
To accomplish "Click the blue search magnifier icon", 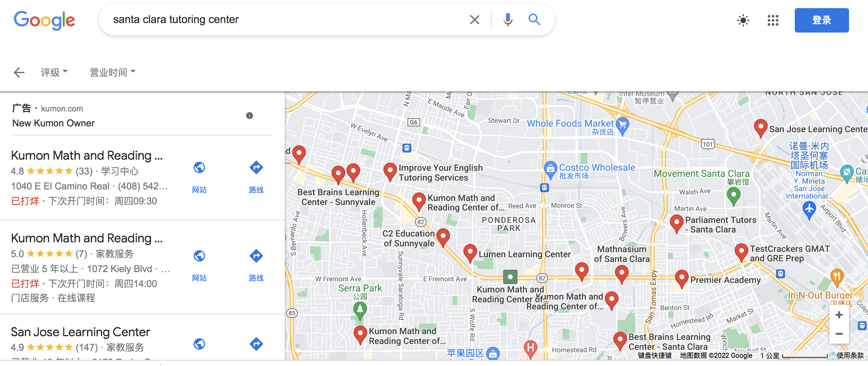I will point(534,20).
